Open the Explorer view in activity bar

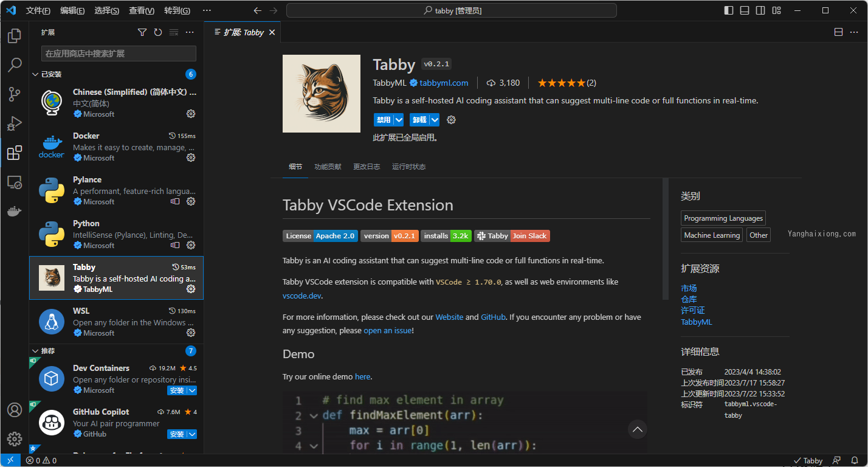pos(15,35)
